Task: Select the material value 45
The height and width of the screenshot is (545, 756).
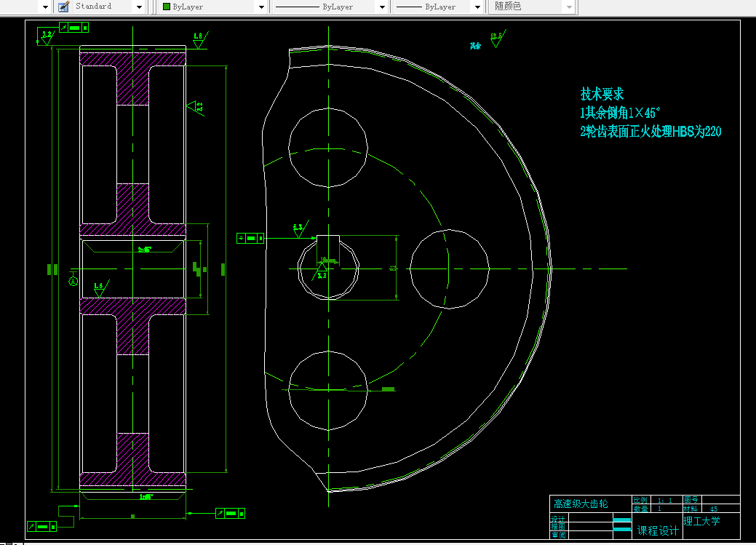Action: pos(714,509)
